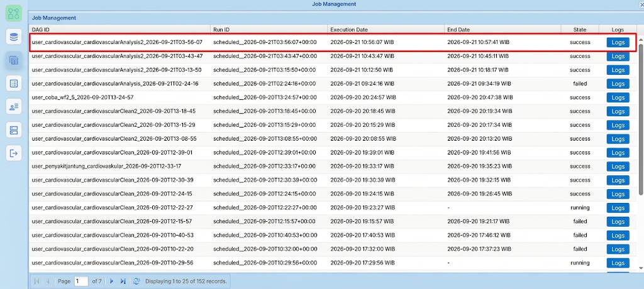Sort by the Execution Date column header
The height and width of the screenshot is (289, 644).
pos(386,30)
